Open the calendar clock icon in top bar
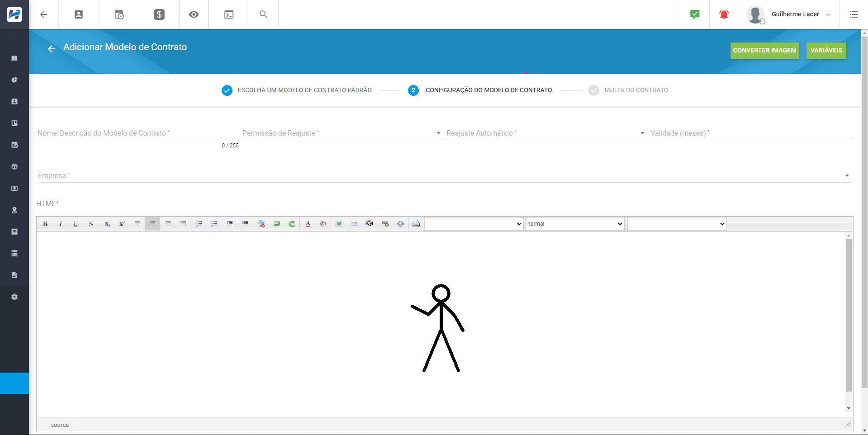Image resolution: width=868 pixels, height=435 pixels. pos(119,14)
